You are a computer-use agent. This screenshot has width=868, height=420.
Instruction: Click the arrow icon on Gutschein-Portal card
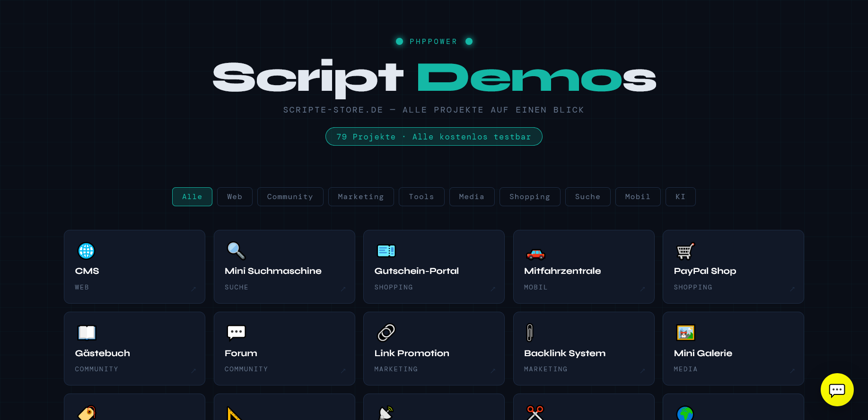tap(492, 289)
